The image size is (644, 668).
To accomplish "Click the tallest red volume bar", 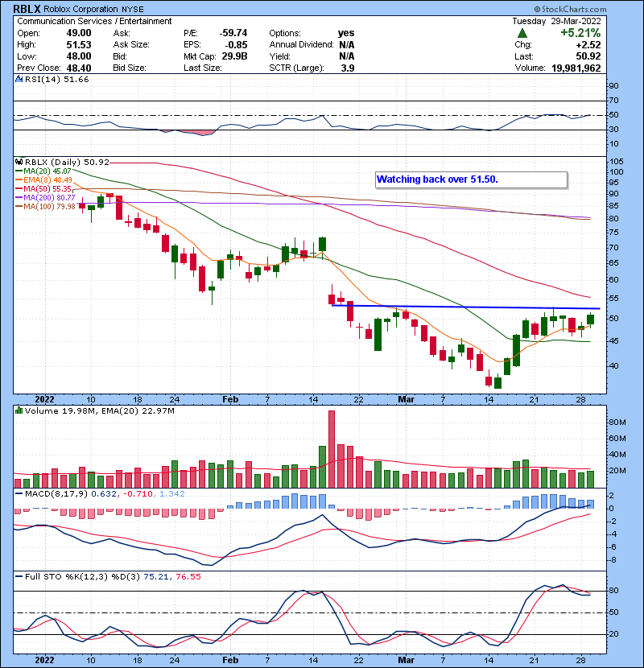I will [x=332, y=449].
